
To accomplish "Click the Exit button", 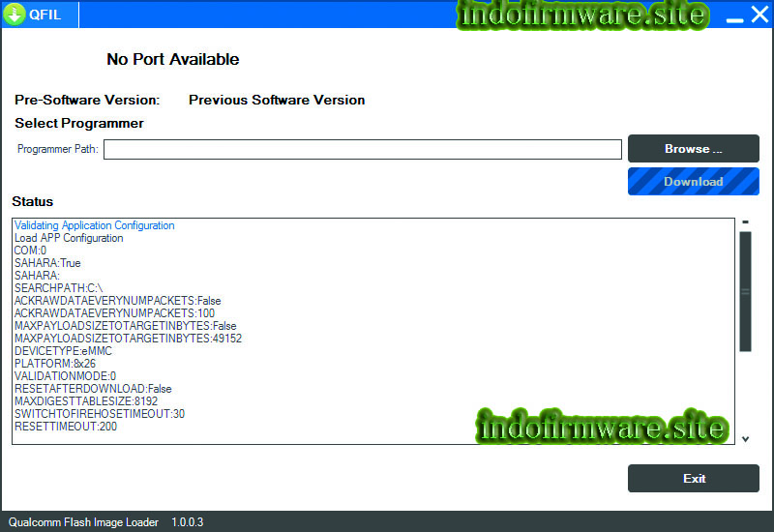I will pos(693,479).
